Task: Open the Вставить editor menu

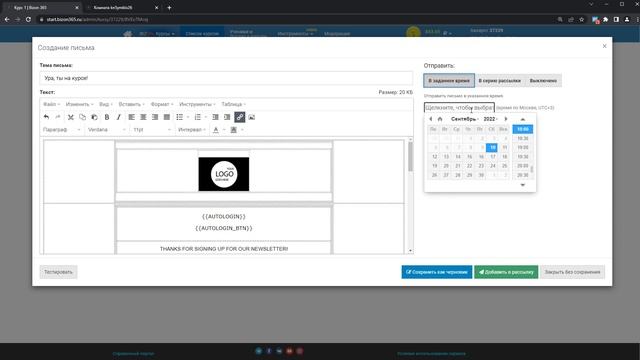Action: [131, 104]
